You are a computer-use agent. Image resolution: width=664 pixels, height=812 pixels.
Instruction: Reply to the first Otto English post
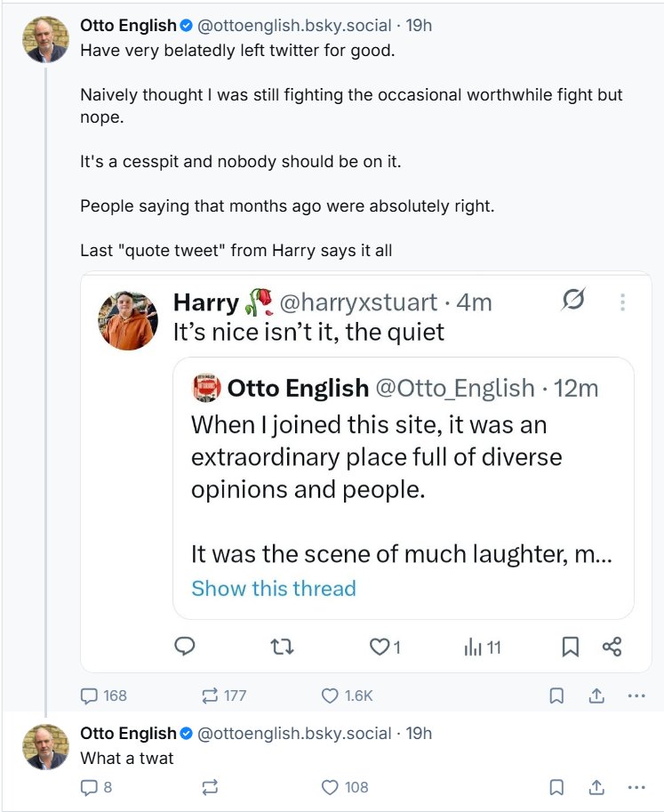[x=91, y=695]
